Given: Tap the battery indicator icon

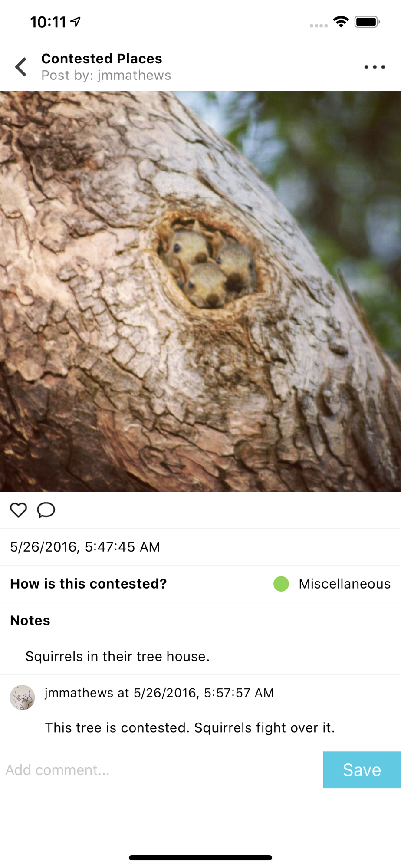Looking at the screenshot, I should pyautogui.click(x=367, y=22).
